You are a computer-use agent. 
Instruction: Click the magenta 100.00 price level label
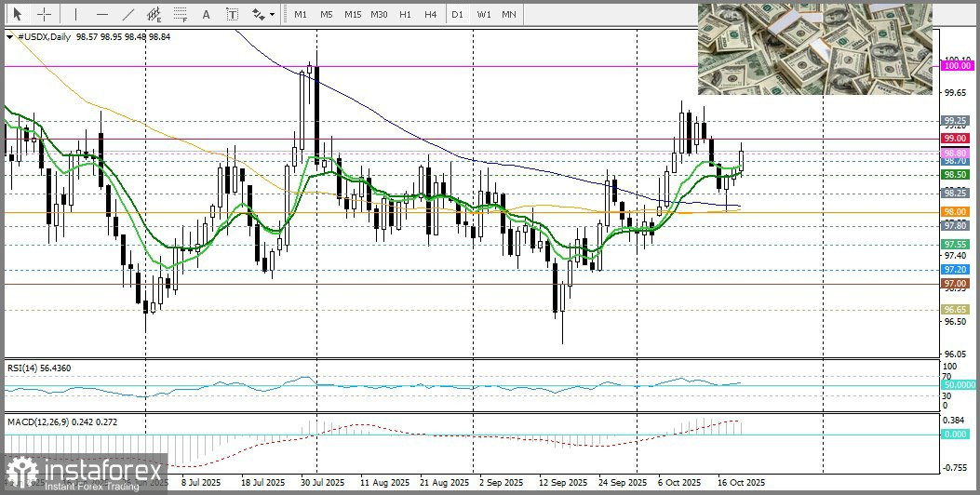955,65
